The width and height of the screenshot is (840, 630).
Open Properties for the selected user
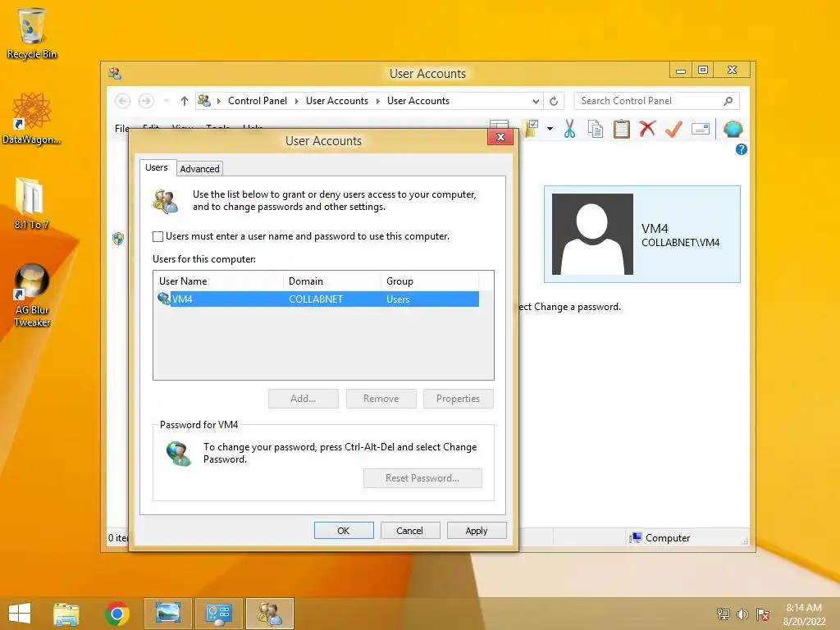tap(458, 399)
